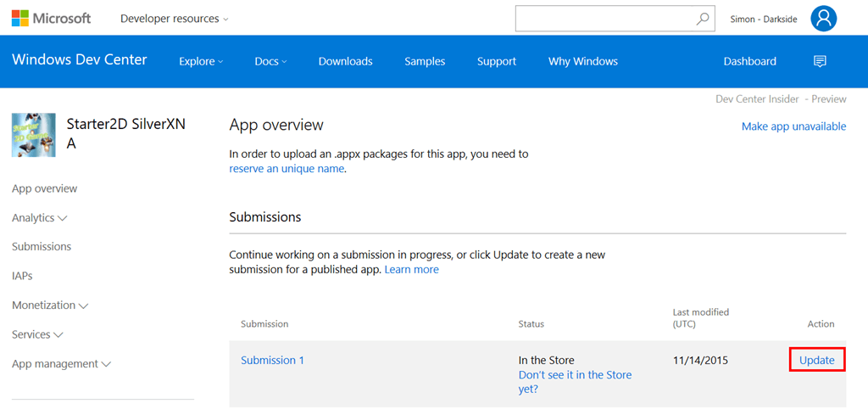Click the Make app unavailable link
The height and width of the screenshot is (415, 868).
point(793,126)
